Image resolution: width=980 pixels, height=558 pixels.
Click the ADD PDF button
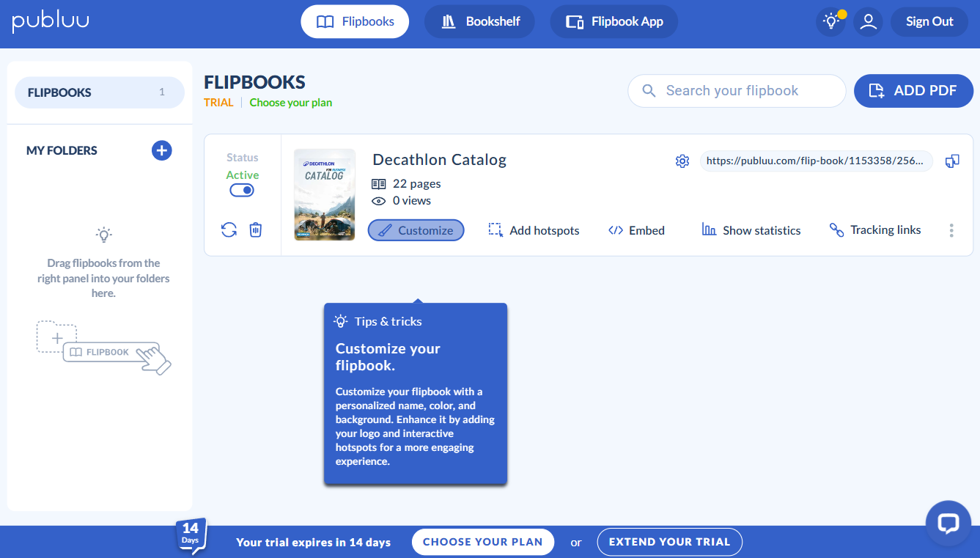[913, 91]
